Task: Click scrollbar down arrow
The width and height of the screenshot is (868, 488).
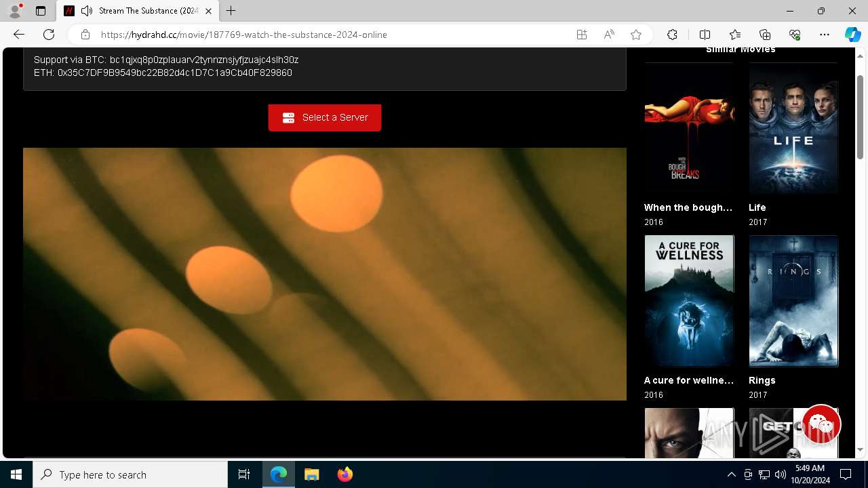Action: pos(860,449)
